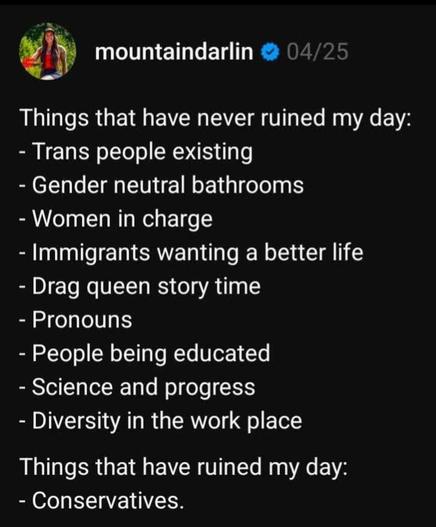Click the 'Gender neutral bathrooms' line
Screen dimensions: 436x527
[161, 186]
